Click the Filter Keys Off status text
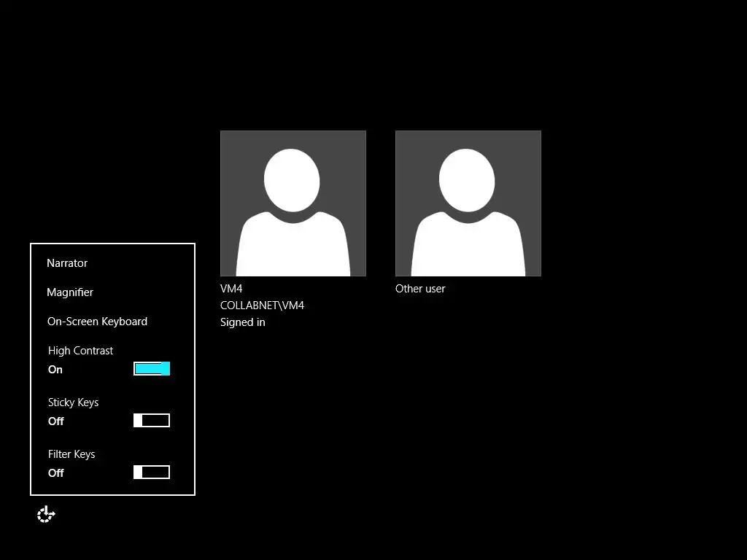The image size is (747, 560). (x=55, y=473)
